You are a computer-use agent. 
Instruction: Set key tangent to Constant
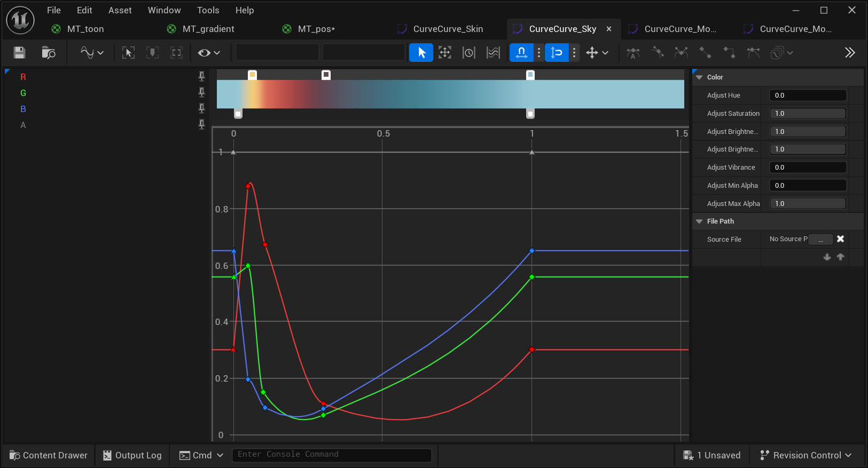pos(729,52)
